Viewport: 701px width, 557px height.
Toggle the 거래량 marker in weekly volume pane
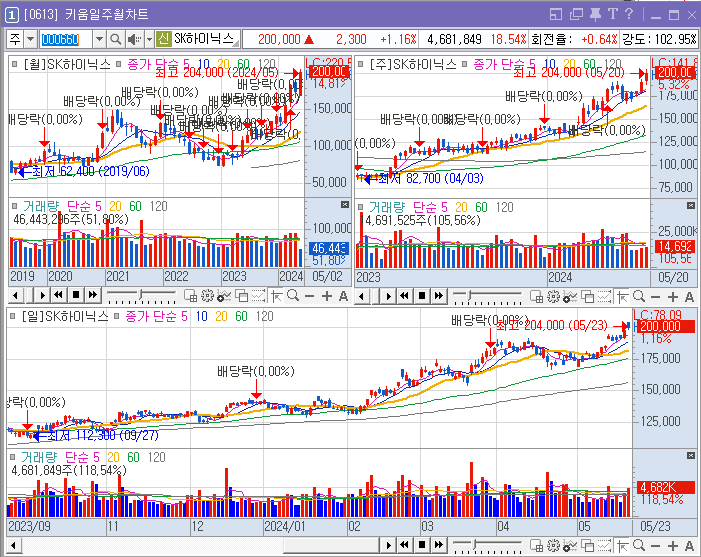point(360,207)
